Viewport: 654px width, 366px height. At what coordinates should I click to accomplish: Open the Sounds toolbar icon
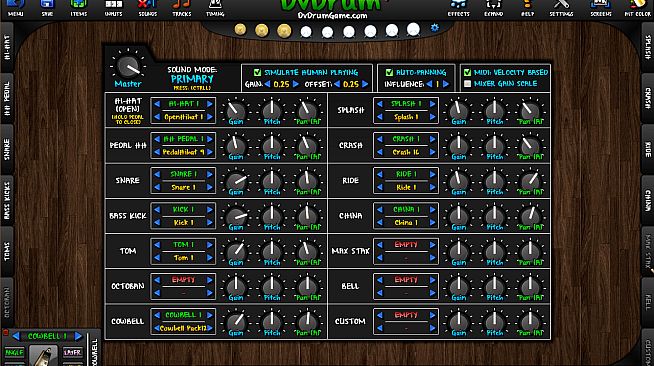tap(148, 8)
